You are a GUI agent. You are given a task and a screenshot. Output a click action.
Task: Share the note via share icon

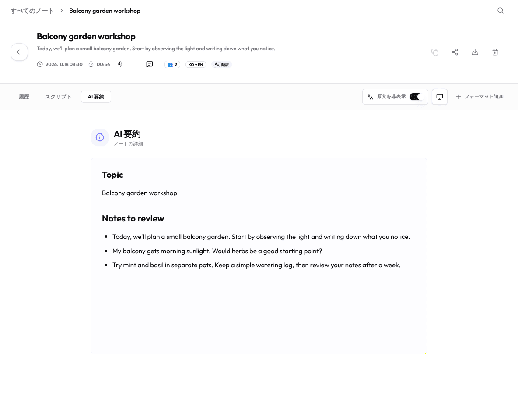tap(455, 52)
